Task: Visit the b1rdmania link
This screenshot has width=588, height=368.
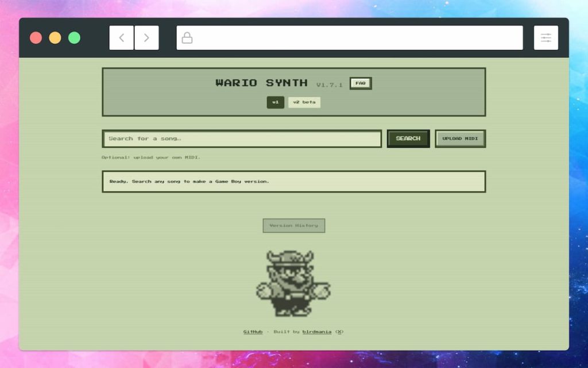Action: [x=317, y=332]
